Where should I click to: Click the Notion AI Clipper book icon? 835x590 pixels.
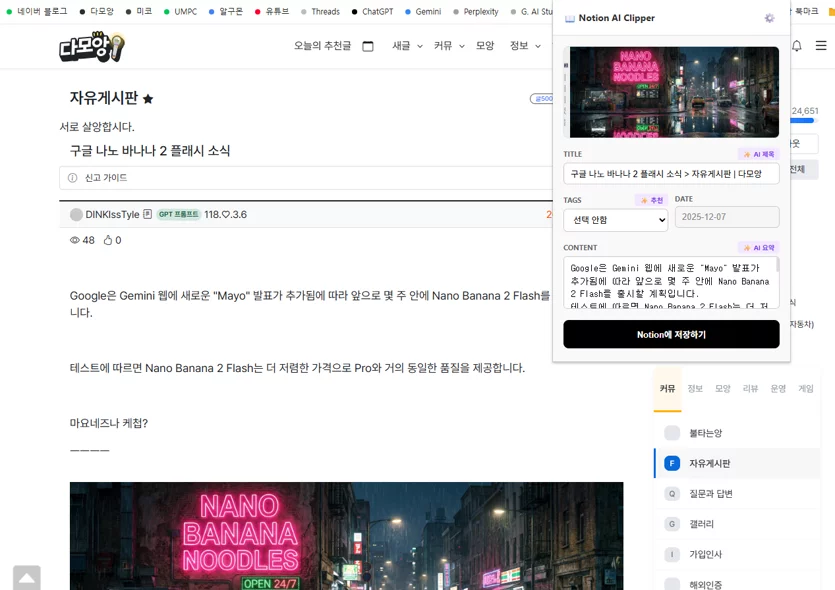click(x=570, y=19)
